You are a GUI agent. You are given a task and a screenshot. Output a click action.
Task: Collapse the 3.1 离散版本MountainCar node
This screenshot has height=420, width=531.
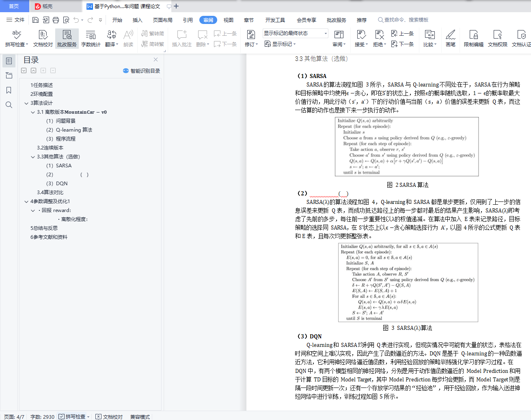(x=33, y=112)
